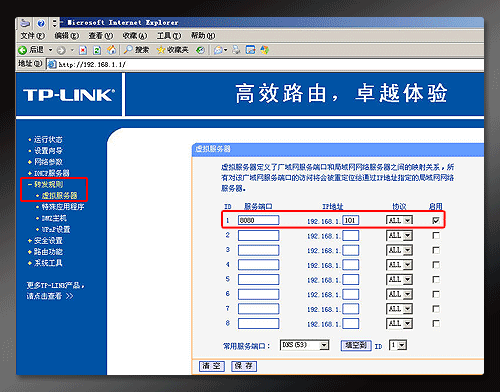This screenshot has width=500, height=392.
Task: Click the Refresh page icon
Action: (97, 50)
